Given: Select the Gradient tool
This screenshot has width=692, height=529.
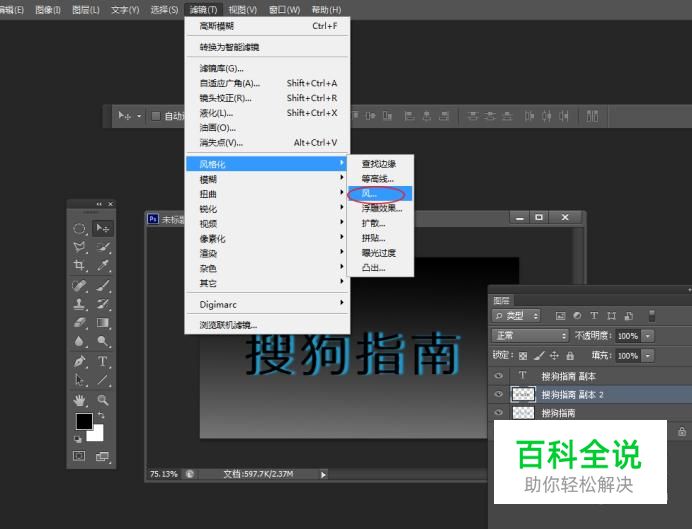Looking at the screenshot, I should pos(103,323).
